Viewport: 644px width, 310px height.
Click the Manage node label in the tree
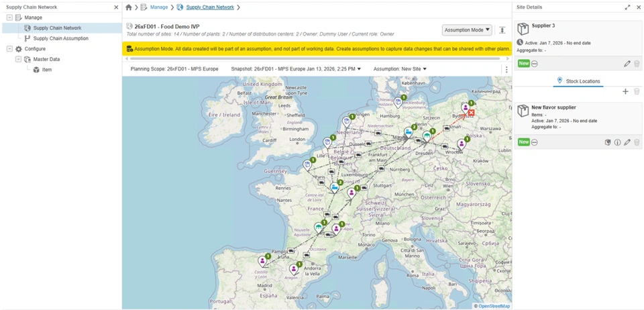[34, 17]
